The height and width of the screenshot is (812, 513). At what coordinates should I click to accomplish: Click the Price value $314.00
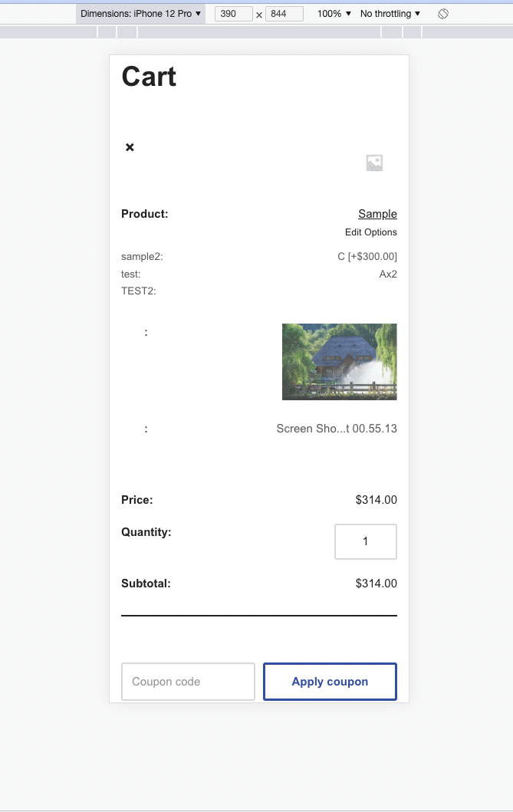click(376, 500)
